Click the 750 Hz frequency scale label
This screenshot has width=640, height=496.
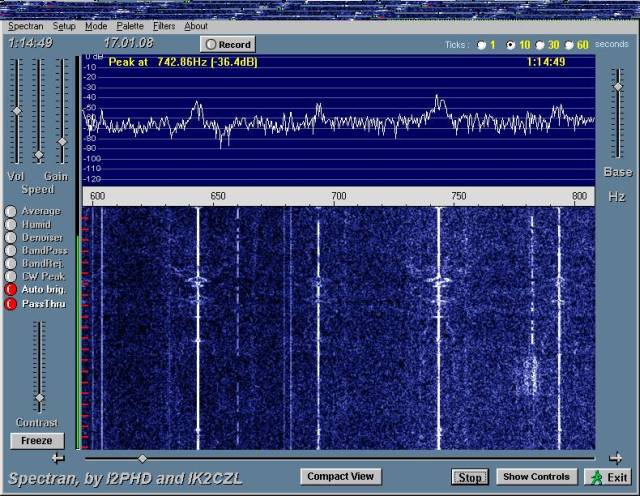[x=459, y=196]
